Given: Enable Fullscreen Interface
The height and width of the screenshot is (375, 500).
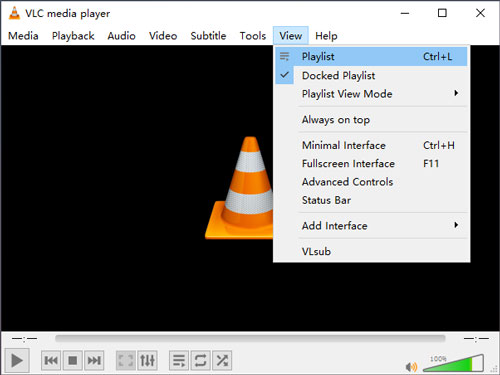Looking at the screenshot, I should (372, 164).
